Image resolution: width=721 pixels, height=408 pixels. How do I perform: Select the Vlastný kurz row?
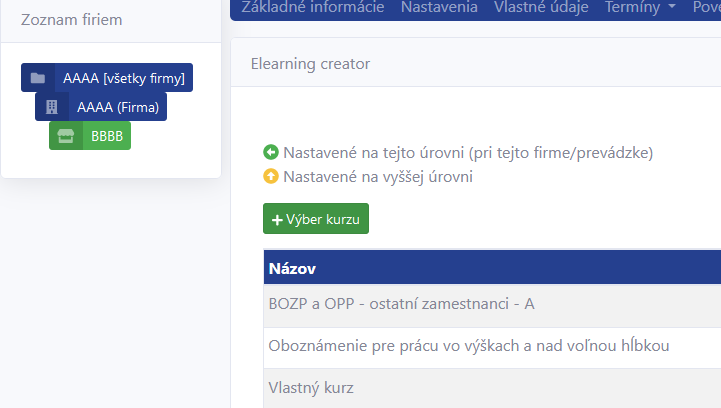tap(492, 388)
